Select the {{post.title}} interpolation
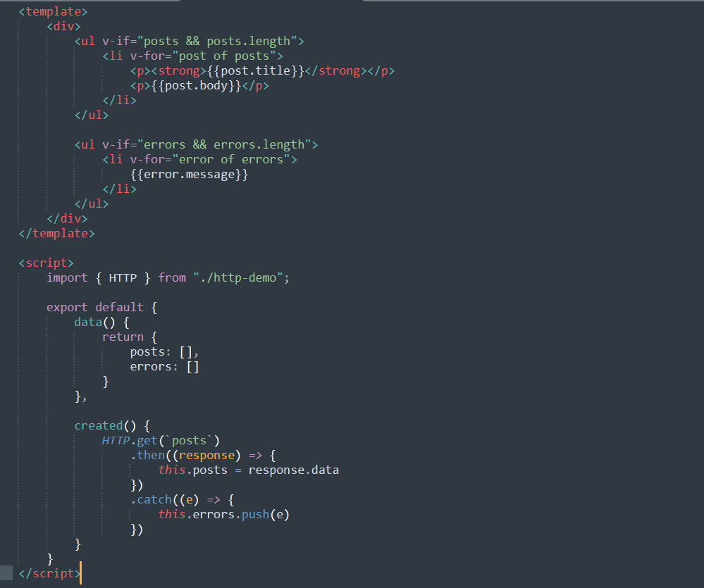Image resolution: width=704 pixels, height=588 pixels. click(256, 71)
